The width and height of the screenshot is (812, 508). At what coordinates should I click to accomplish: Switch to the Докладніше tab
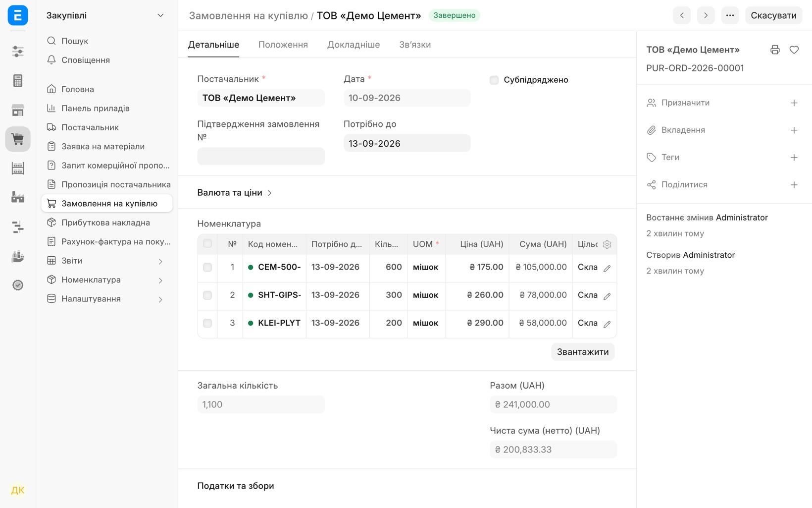pyautogui.click(x=354, y=45)
